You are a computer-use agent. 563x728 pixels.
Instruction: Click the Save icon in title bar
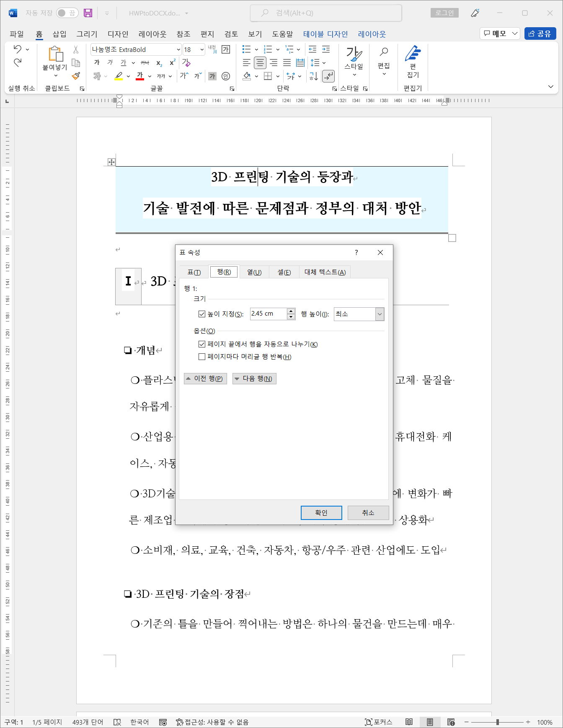pos(88,13)
